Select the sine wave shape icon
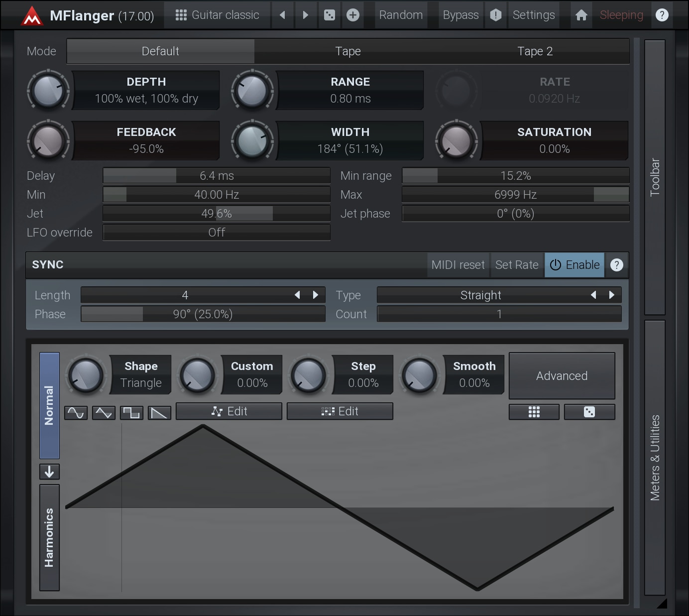689x616 pixels. point(76,413)
